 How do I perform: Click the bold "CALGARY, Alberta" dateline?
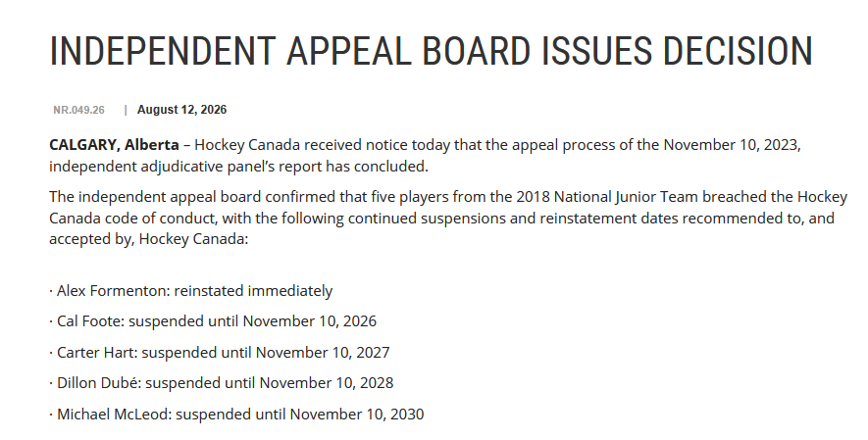coord(114,145)
